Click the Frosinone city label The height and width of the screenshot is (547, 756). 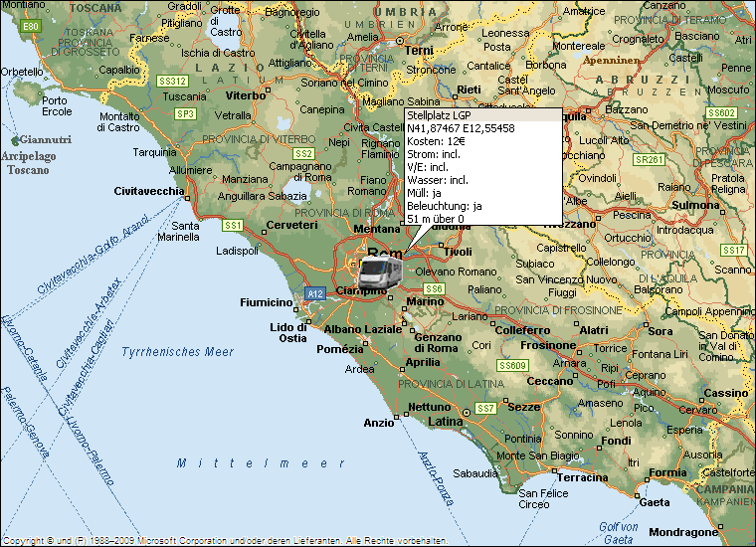(x=547, y=345)
